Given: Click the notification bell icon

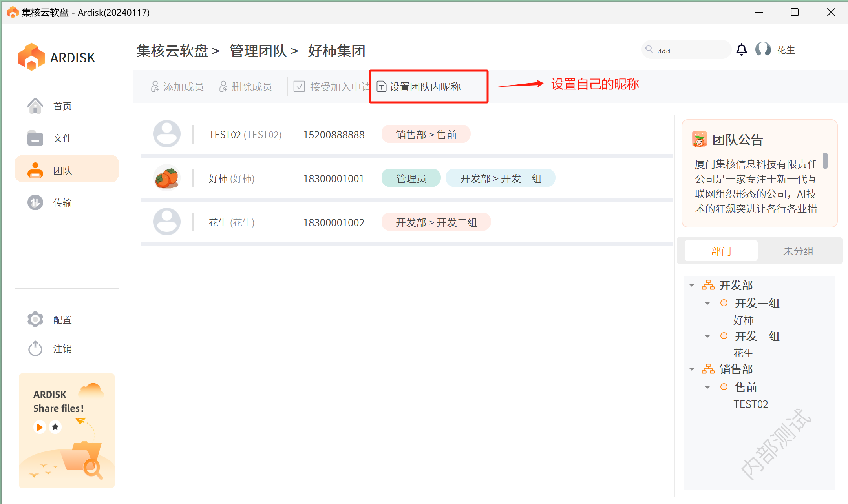Looking at the screenshot, I should pos(741,50).
